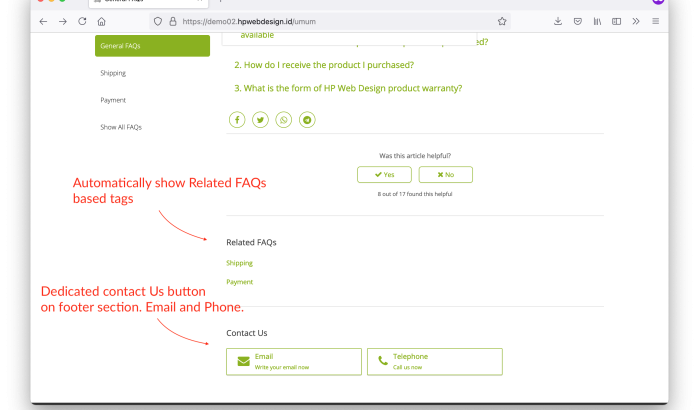Vote No that the article was helpful

coord(446,175)
